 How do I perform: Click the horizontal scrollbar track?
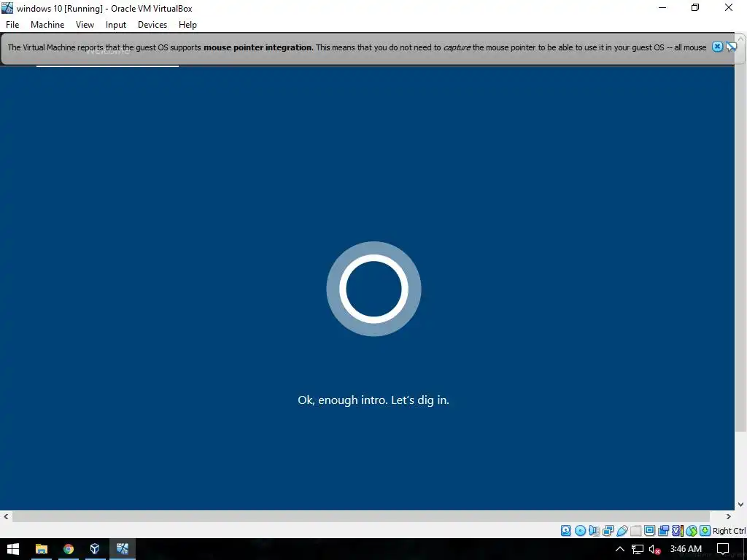pos(360,517)
